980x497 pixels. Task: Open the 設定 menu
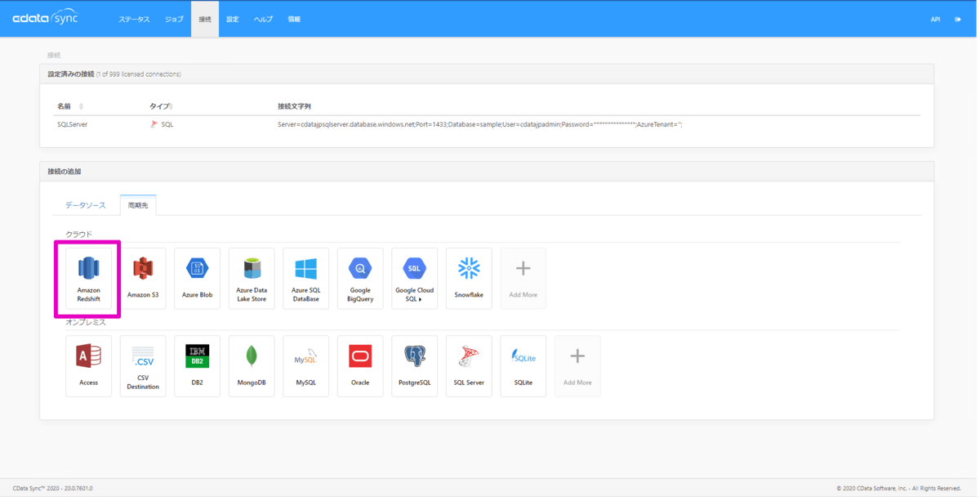(x=233, y=19)
